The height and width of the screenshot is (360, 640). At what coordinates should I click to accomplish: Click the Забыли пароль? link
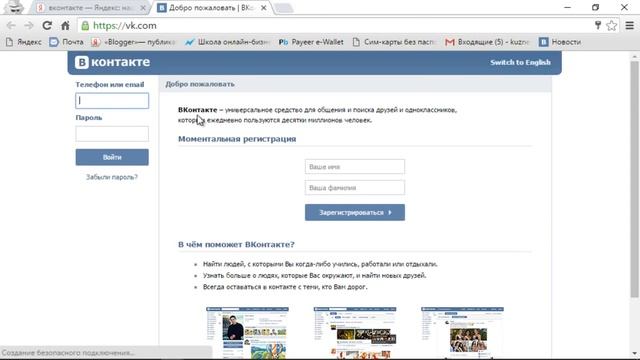coord(112,177)
